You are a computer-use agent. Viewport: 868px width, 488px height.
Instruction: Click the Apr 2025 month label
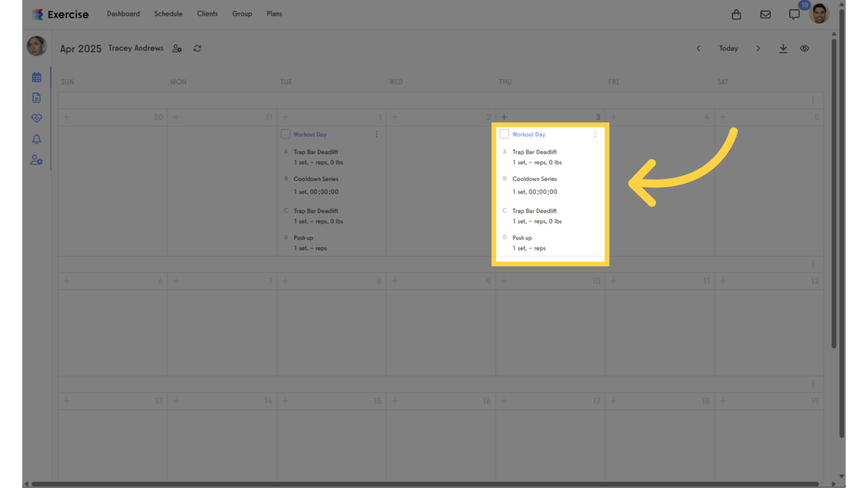click(x=81, y=49)
